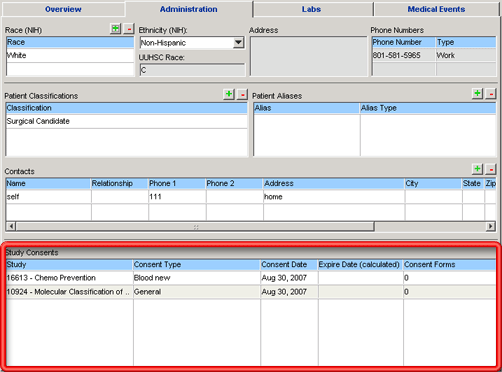This screenshot has height=372, width=502.
Task: Add a new Patient Alias
Action: [477, 94]
